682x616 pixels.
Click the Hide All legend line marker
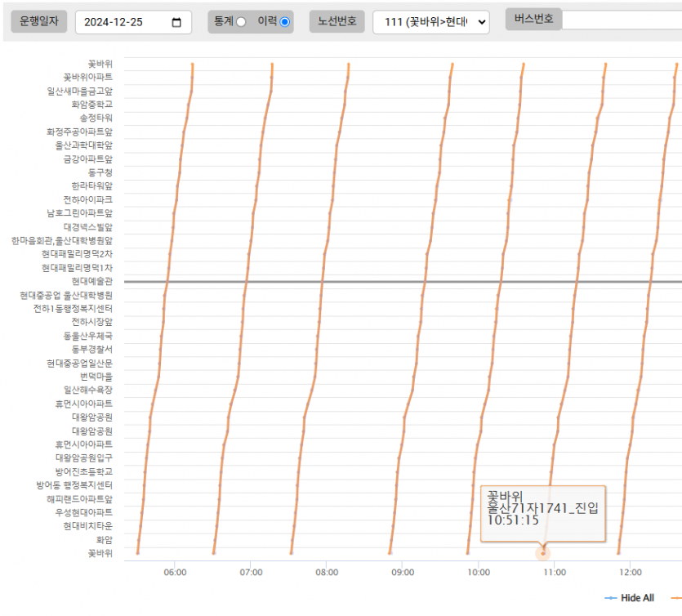(x=610, y=598)
